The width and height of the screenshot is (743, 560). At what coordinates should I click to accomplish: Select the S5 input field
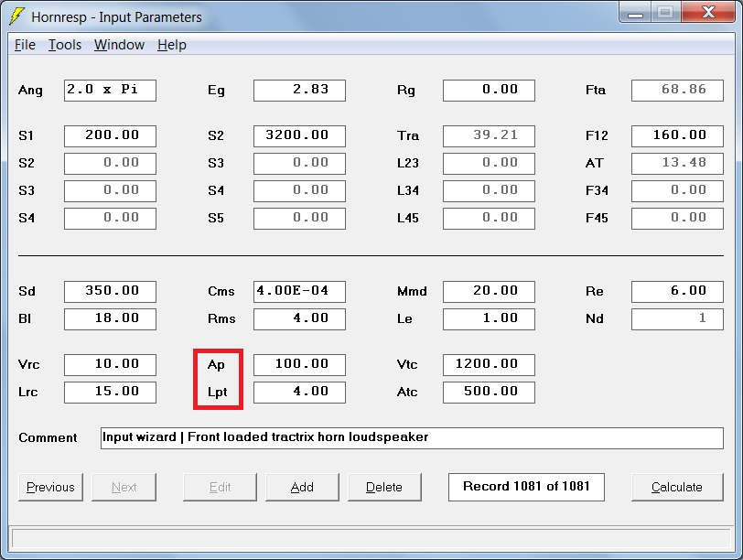coord(299,219)
